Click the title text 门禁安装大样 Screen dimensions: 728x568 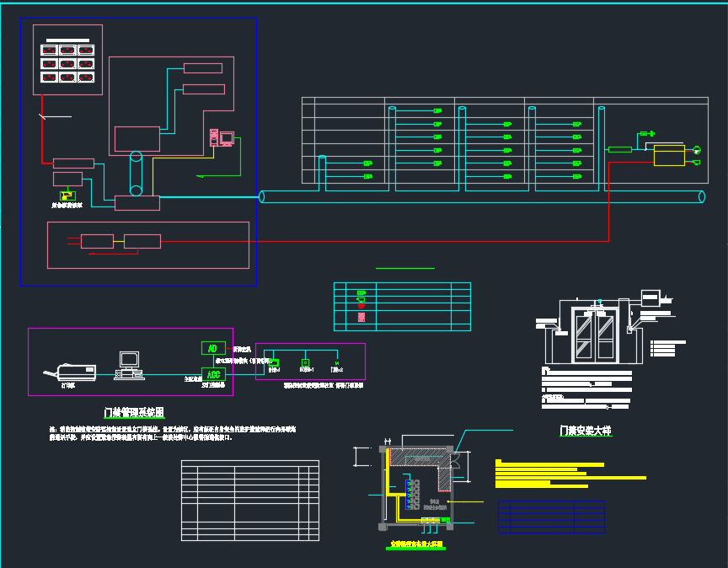point(586,431)
